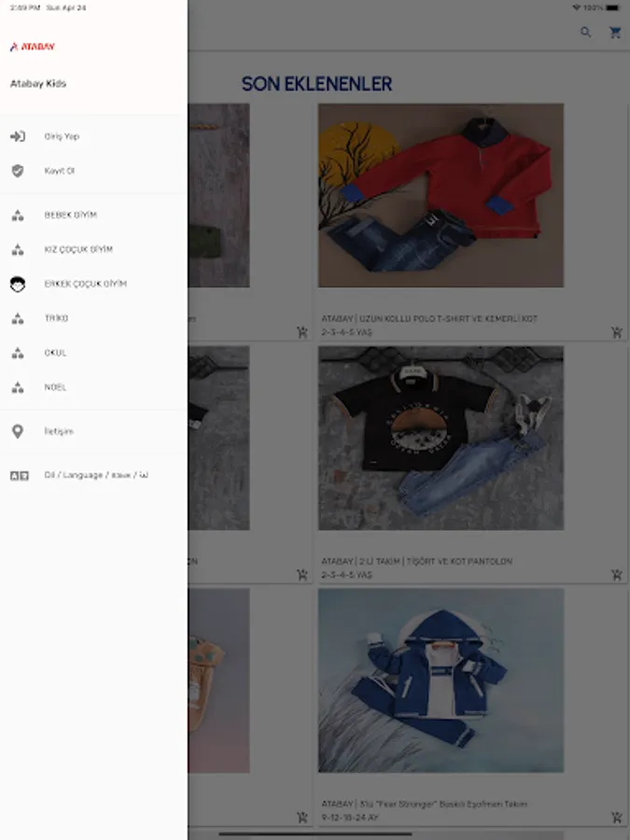Click the shield icon beside Kayıt Ol

tap(18, 171)
